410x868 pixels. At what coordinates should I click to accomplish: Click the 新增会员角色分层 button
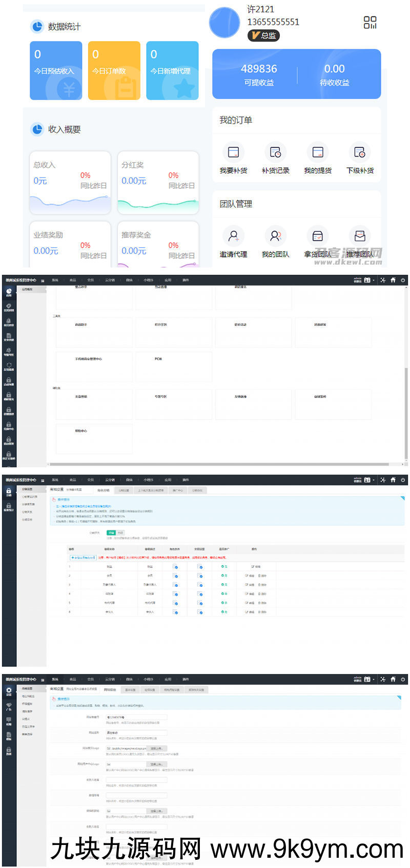pos(83,557)
